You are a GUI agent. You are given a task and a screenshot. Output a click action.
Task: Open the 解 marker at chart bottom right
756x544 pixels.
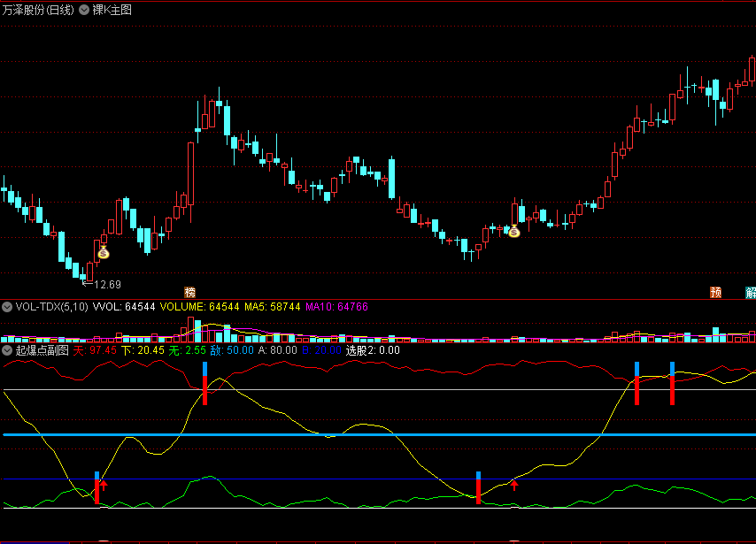pyautogui.click(x=751, y=292)
